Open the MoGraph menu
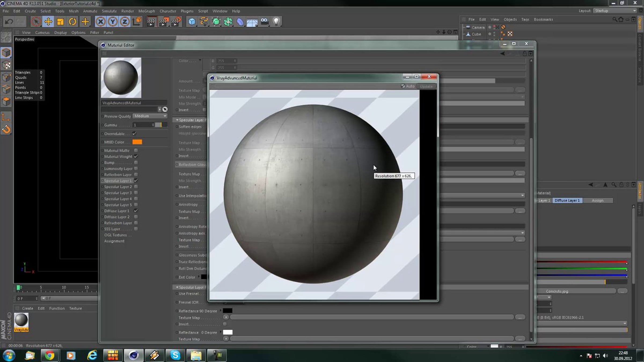Image resolution: width=644 pixels, height=362 pixels. coord(147,11)
